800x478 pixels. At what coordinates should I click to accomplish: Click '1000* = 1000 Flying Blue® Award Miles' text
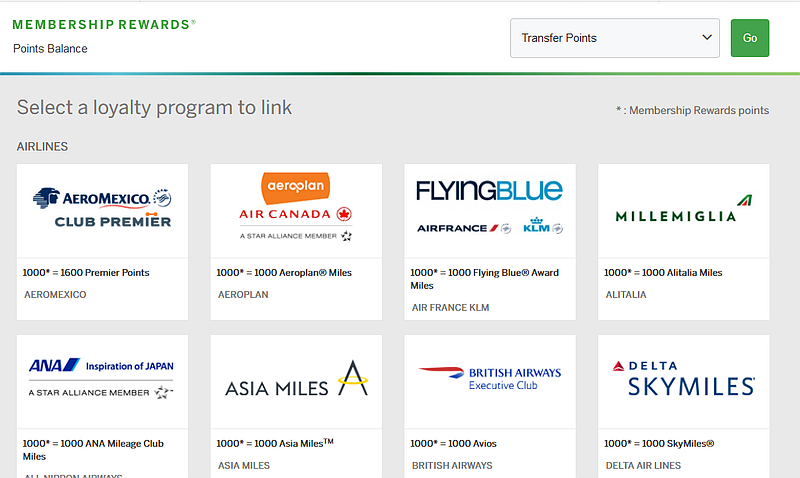[485, 279]
